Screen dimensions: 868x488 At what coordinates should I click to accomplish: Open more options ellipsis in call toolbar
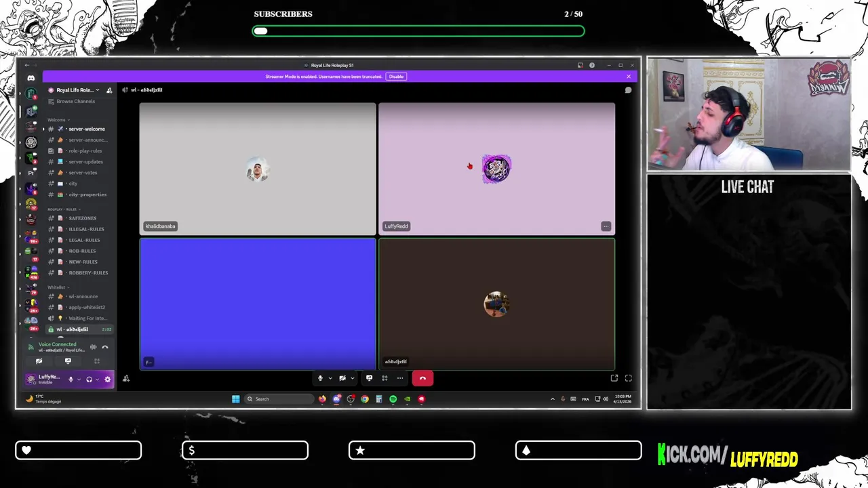point(400,378)
